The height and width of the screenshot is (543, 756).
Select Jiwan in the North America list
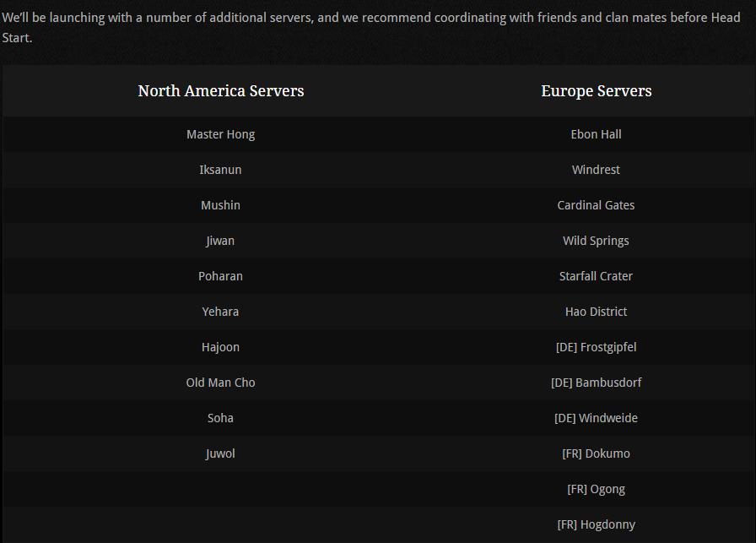point(220,241)
